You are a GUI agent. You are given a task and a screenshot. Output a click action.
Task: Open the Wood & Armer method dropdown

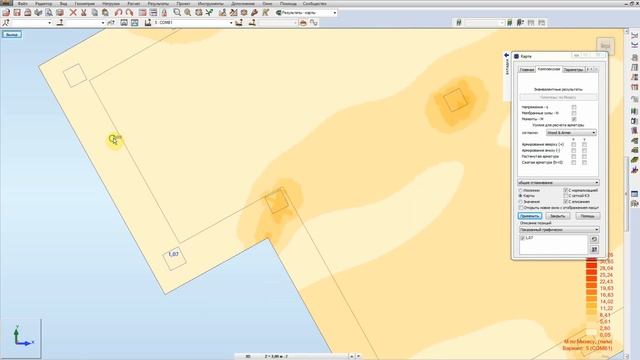pos(571,133)
